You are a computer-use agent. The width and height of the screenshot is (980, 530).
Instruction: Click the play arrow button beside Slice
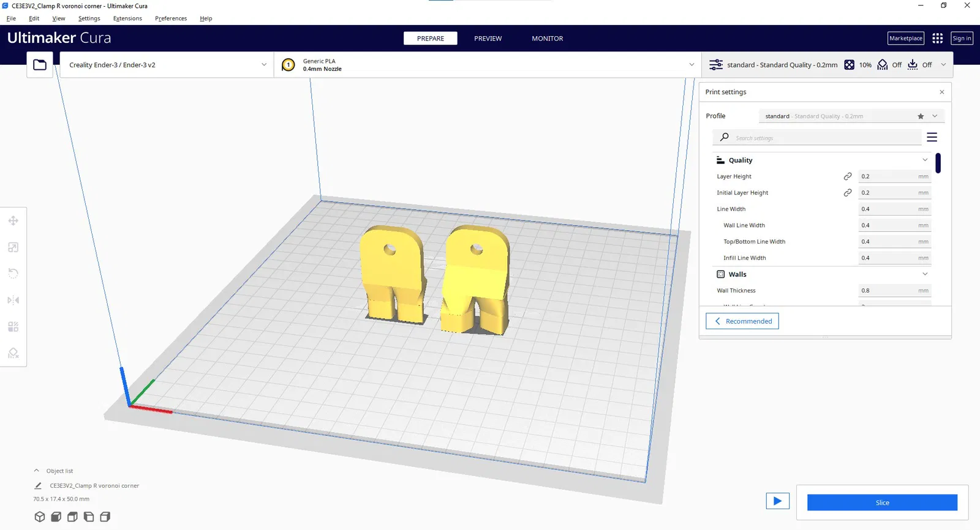(778, 501)
